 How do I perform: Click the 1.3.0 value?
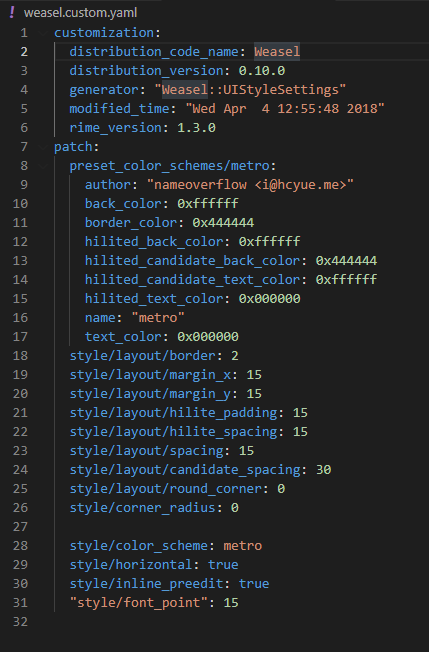click(196, 127)
